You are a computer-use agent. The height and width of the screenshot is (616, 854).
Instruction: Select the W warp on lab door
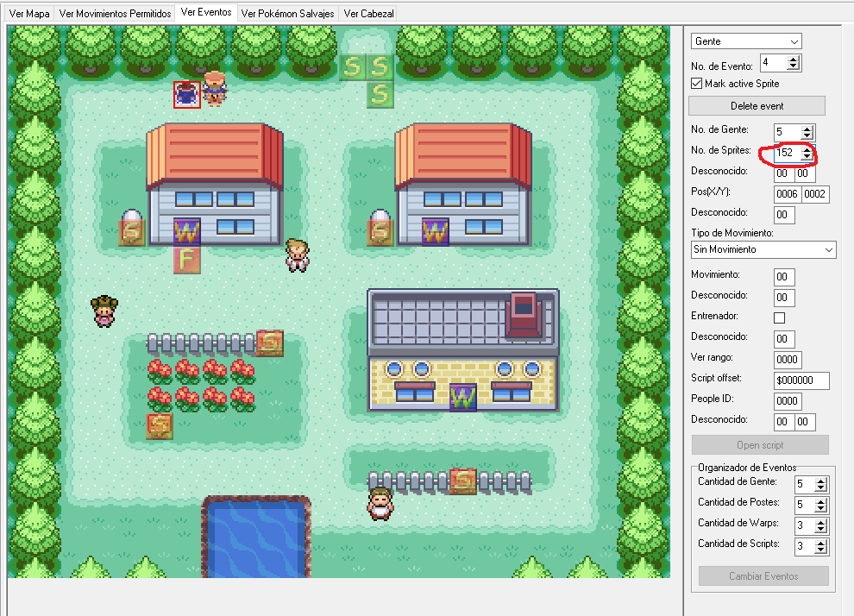point(463,398)
